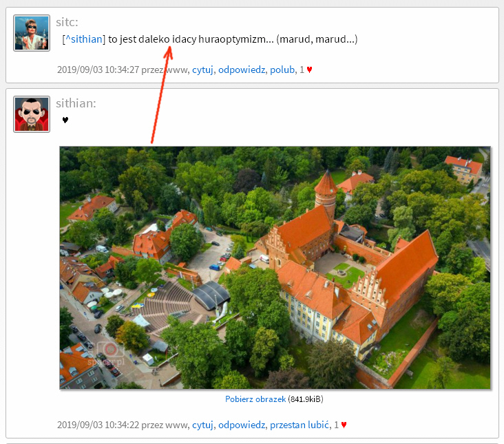Click timestamp 2019/09/03 10:34:22
The height and width of the screenshot is (444, 504).
[98, 425]
